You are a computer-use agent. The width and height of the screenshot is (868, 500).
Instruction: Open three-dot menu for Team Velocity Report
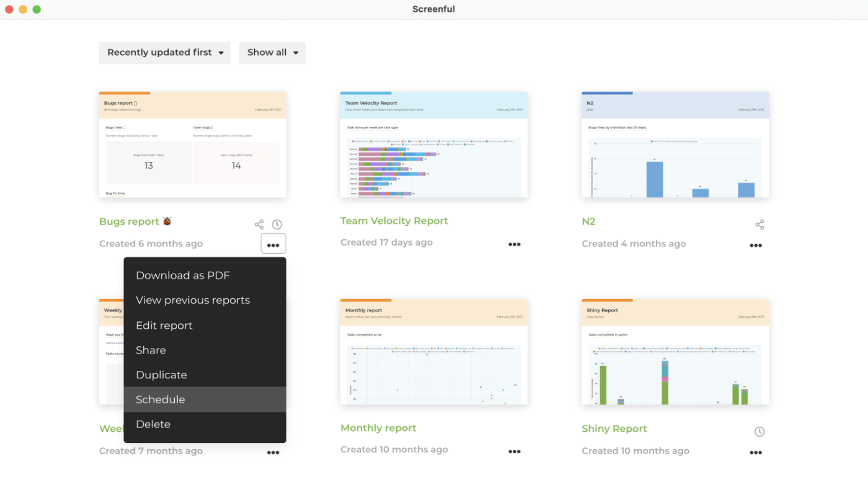pyautogui.click(x=515, y=244)
